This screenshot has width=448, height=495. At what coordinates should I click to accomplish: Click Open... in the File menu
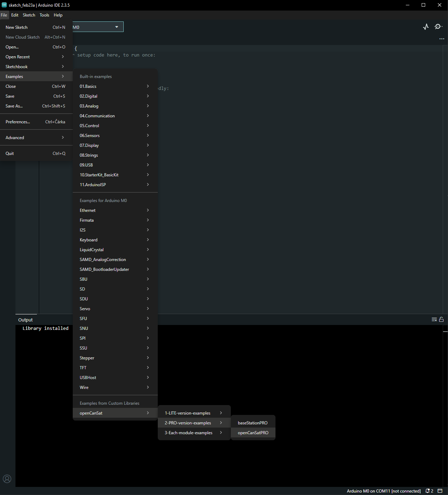click(36, 47)
